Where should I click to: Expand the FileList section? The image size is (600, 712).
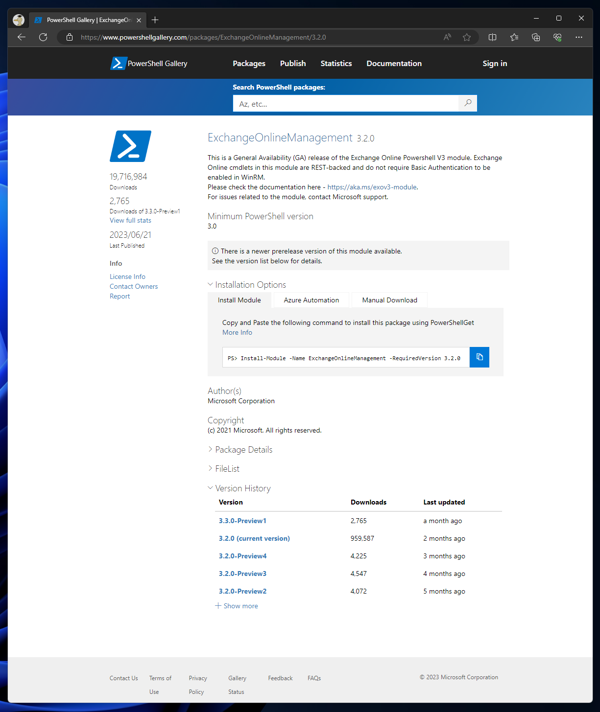pos(223,469)
